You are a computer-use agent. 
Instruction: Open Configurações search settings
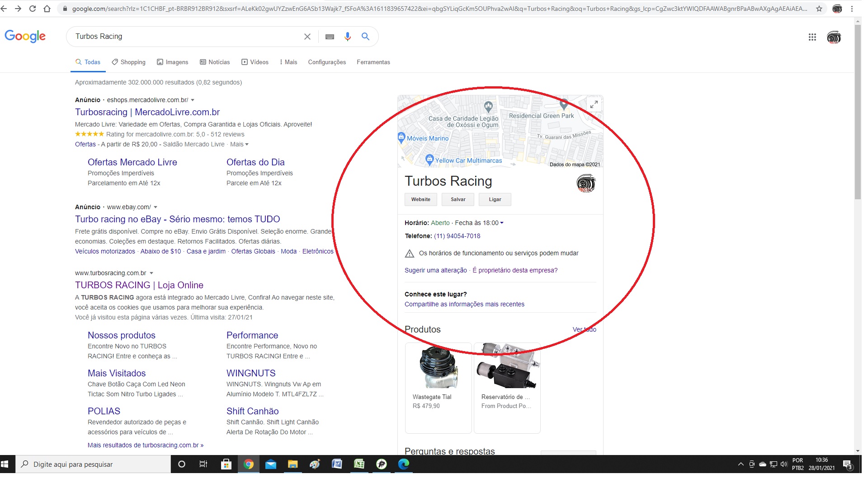327,62
